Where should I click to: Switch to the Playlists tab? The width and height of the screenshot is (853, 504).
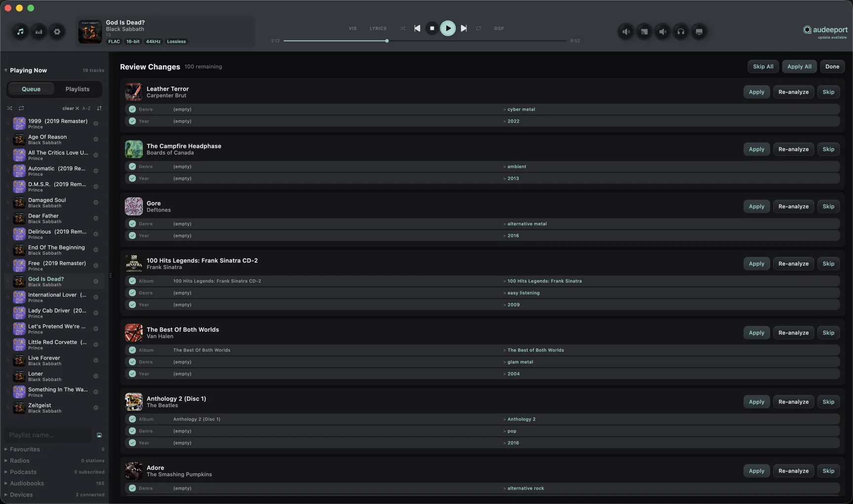coord(78,89)
